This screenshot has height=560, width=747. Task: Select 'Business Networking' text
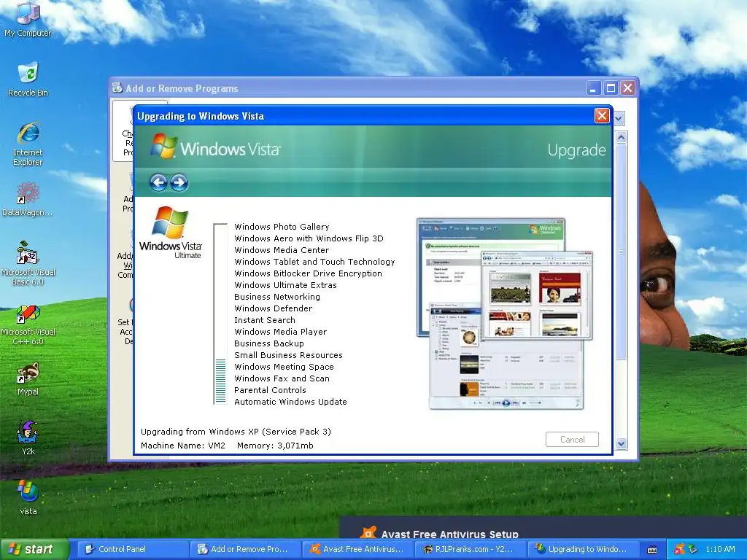click(x=277, y=297)
